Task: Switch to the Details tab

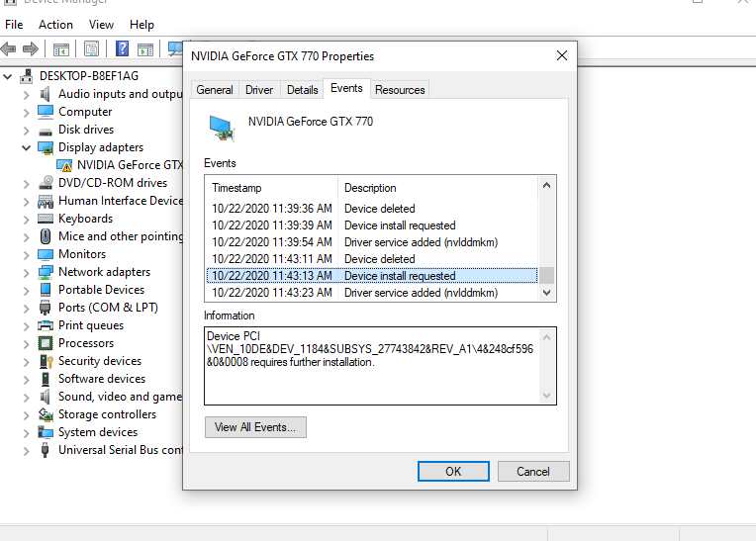Action: tap(303, 90)
